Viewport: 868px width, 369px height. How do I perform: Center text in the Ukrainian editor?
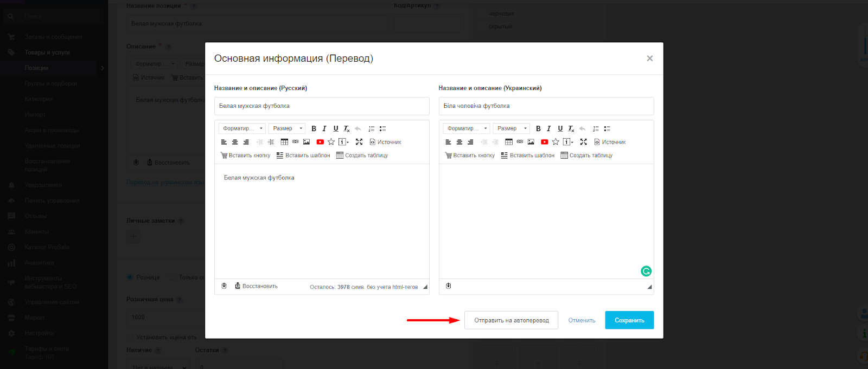(x=459, y=142)
